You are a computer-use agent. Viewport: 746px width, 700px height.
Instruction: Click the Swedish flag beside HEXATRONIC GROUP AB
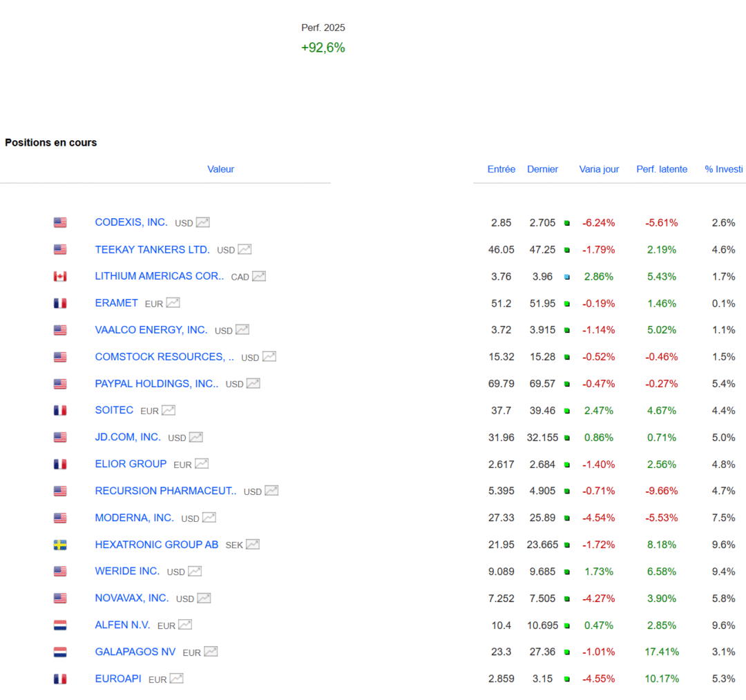(60, 545)
